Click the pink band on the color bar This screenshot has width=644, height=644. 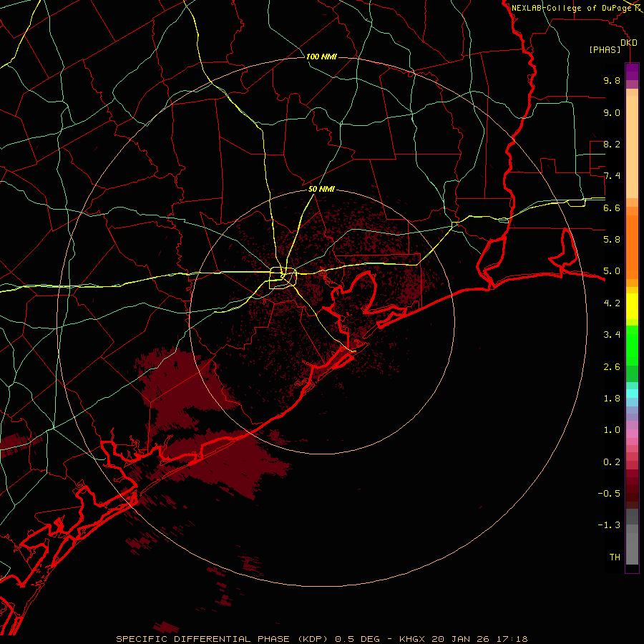632,434
